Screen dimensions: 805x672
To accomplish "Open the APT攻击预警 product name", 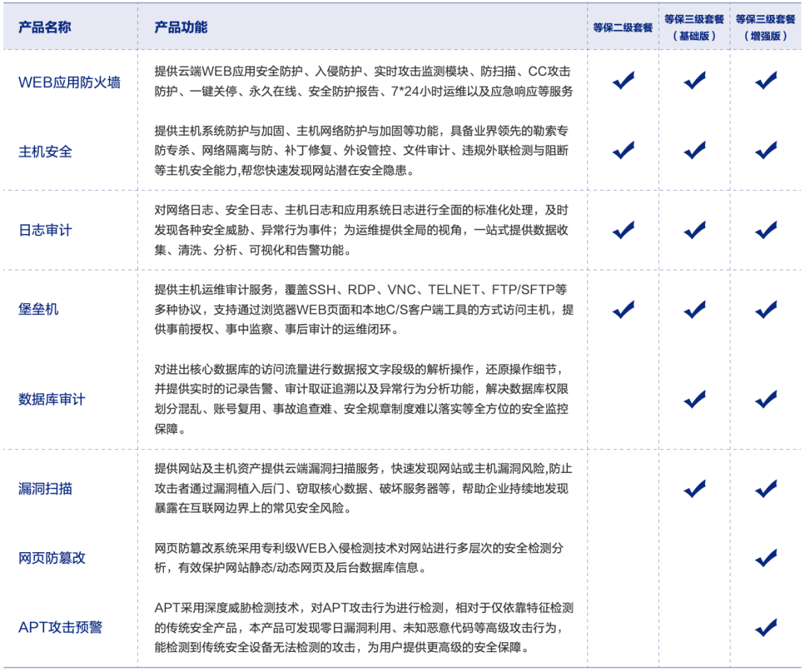I will pos(60,627).
